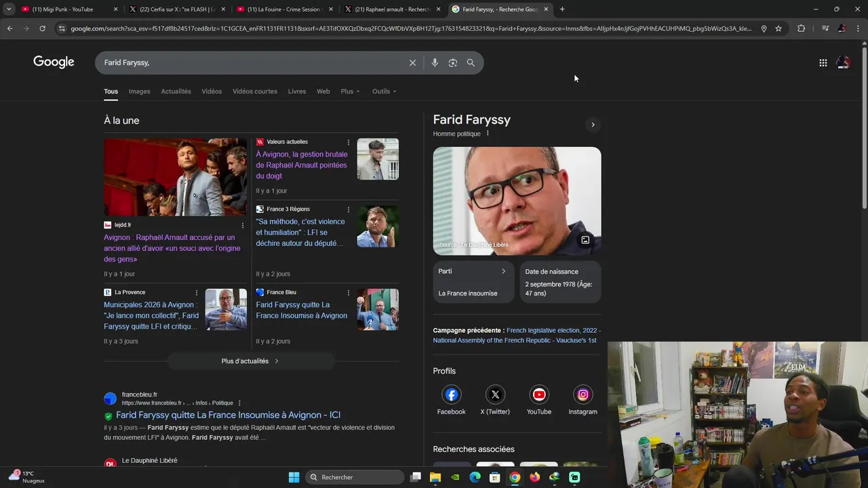Switch to the Cerfia sur X browser tab
868x488 pixels.
[x=176, y=9]
